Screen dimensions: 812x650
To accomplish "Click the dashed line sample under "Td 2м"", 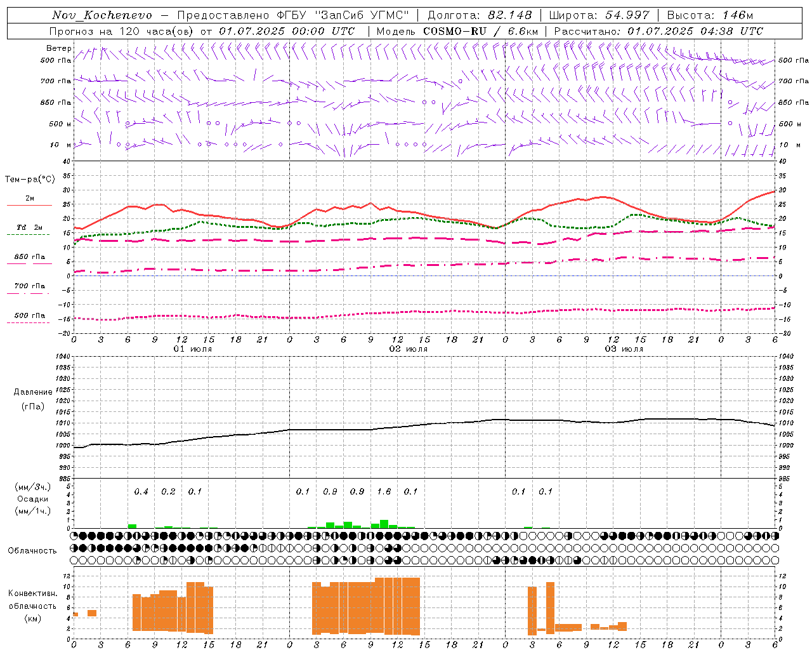I will click(x=29, y=235).
